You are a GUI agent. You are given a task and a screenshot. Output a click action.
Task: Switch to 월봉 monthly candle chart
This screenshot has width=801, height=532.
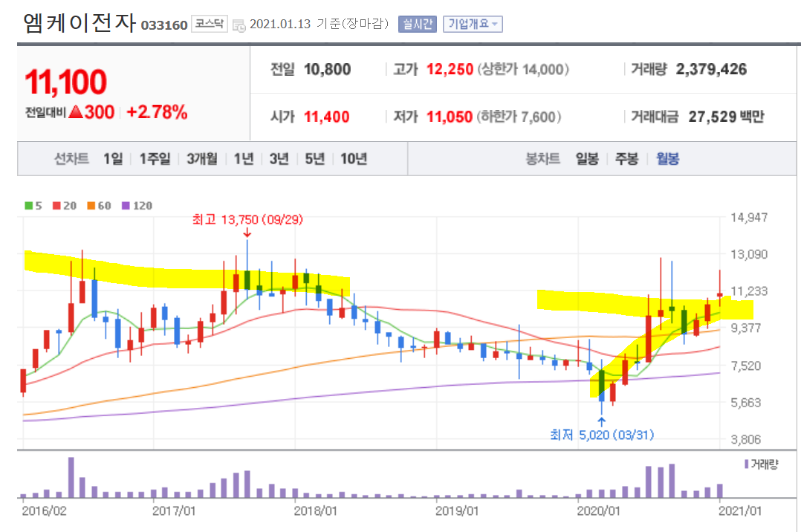pos(668,159)
